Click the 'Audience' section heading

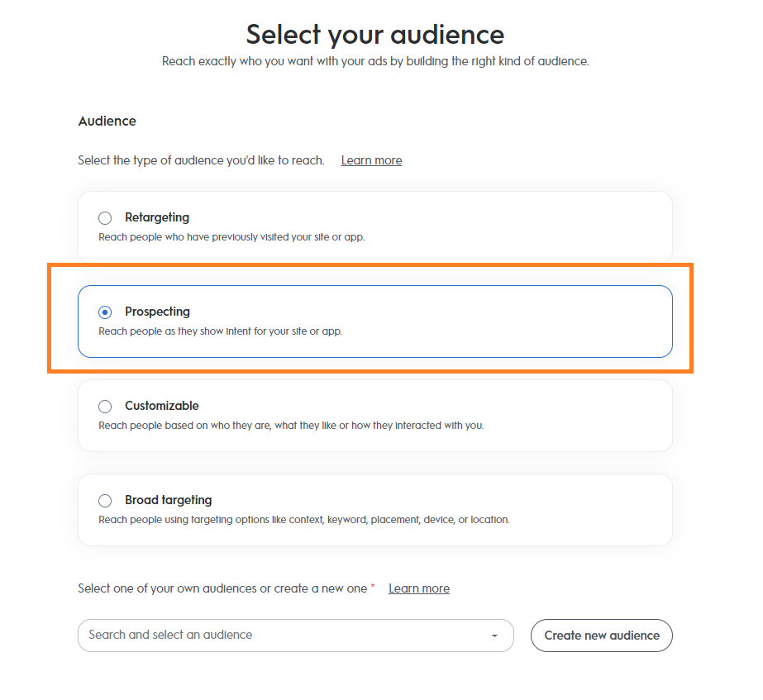coord(107,121)
